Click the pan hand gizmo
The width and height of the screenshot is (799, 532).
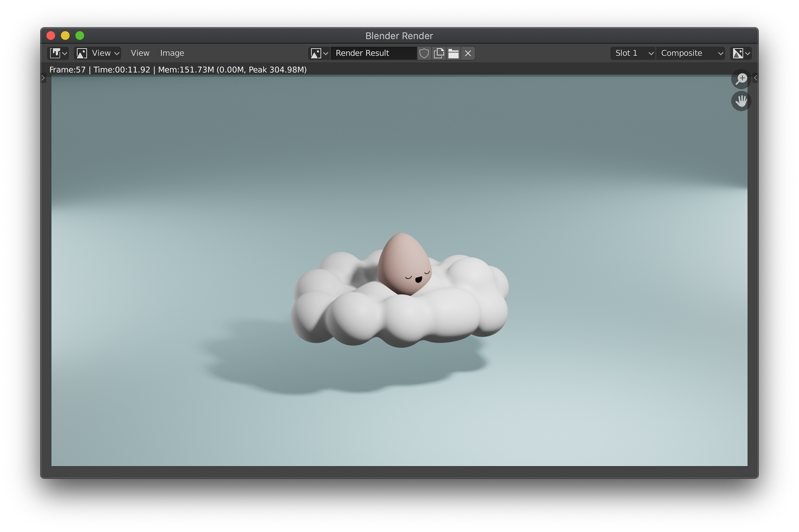[x=741, y=101]
